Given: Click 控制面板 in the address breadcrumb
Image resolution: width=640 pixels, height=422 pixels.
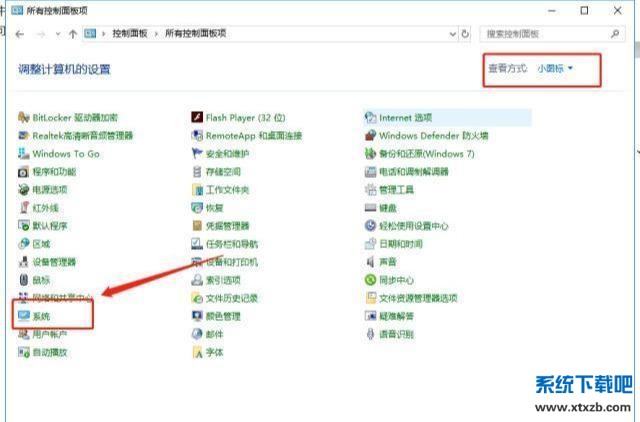Looking at the screenshot, I should [130, 33].
